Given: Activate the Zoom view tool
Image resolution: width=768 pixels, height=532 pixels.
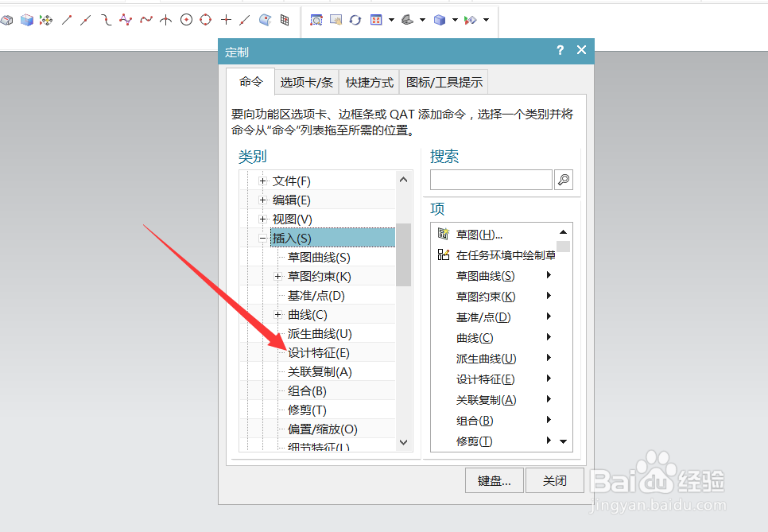Looking at the screenshot, I should point(316,20).
